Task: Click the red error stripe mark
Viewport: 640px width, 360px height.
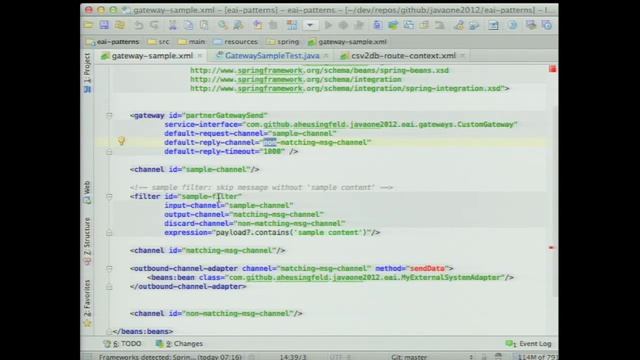Action: [551, 247]
